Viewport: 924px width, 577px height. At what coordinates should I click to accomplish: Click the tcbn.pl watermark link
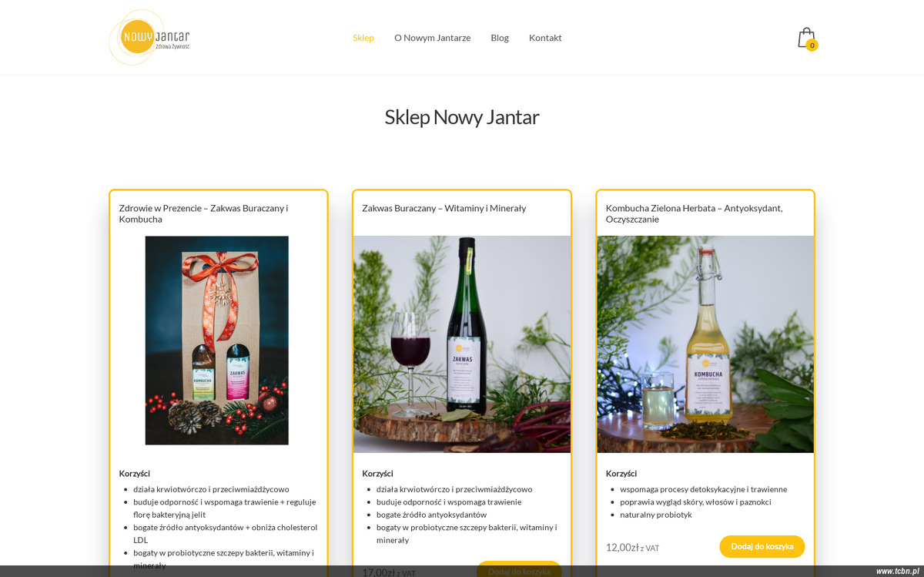[x=897, y=571]
